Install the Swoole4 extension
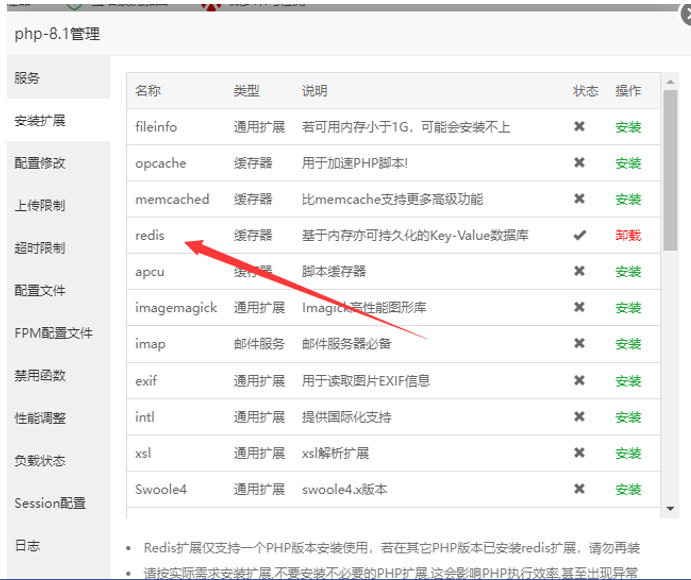The height and width of the screenshot is (580, 691). coord(628,489)
